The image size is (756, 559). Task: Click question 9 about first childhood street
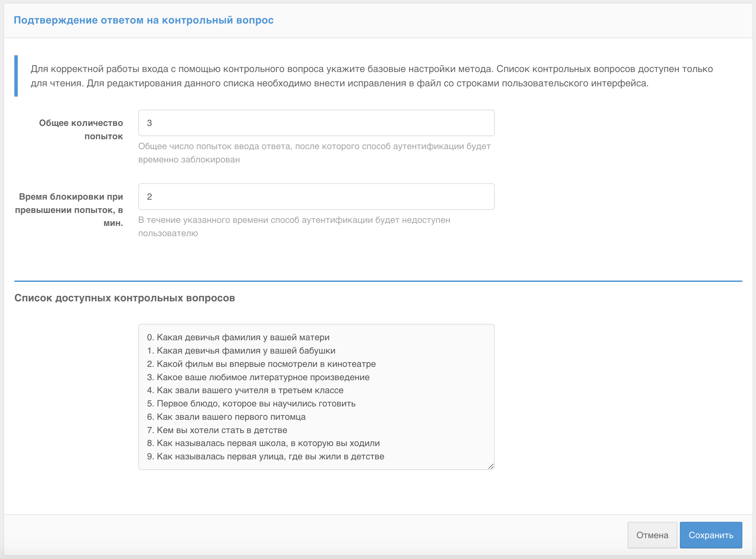(266, 456)
